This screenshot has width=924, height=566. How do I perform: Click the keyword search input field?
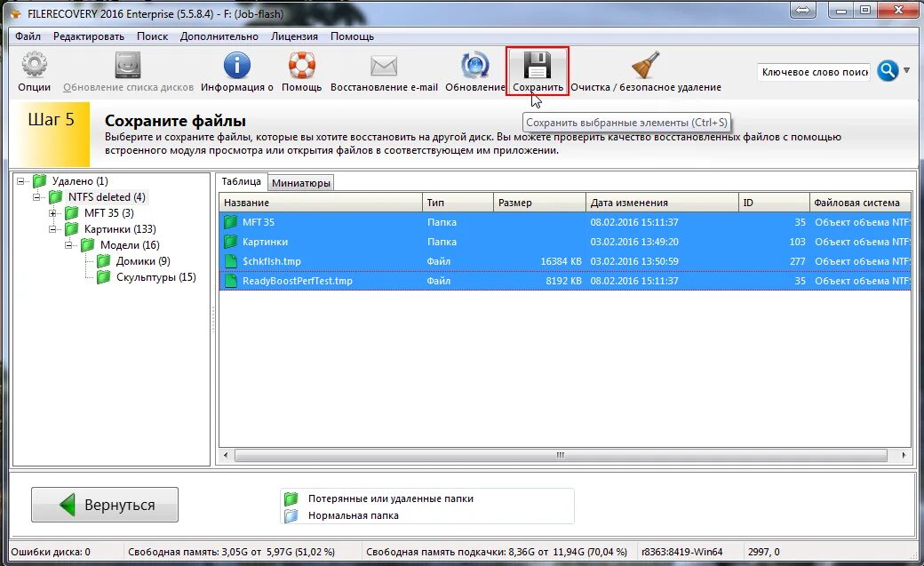(x=814, y=72)
